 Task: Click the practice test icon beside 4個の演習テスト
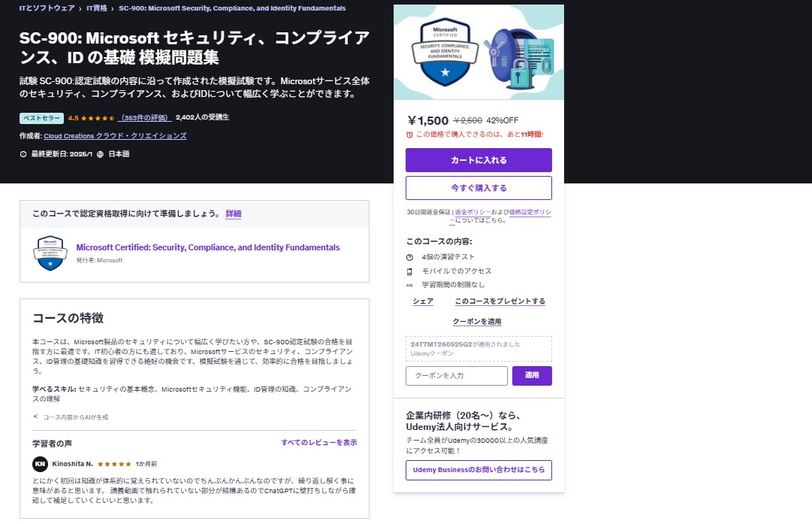409,258
